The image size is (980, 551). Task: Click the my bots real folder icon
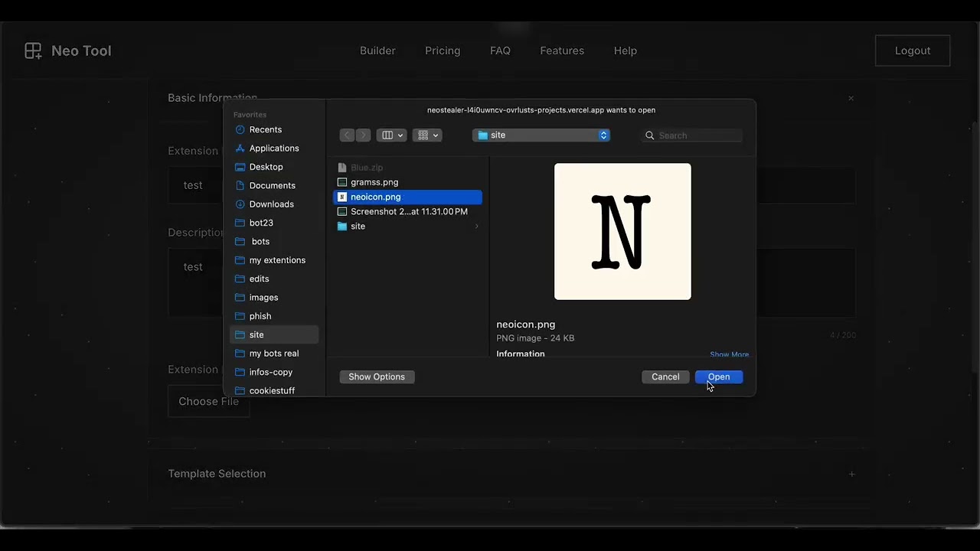point(240,354)
